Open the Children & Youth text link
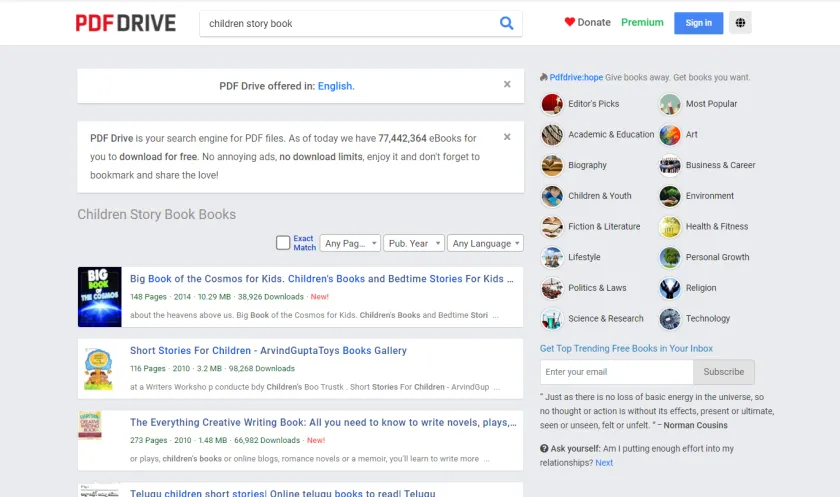This screenshot has width=840, height=497. [x=599, y=196]
